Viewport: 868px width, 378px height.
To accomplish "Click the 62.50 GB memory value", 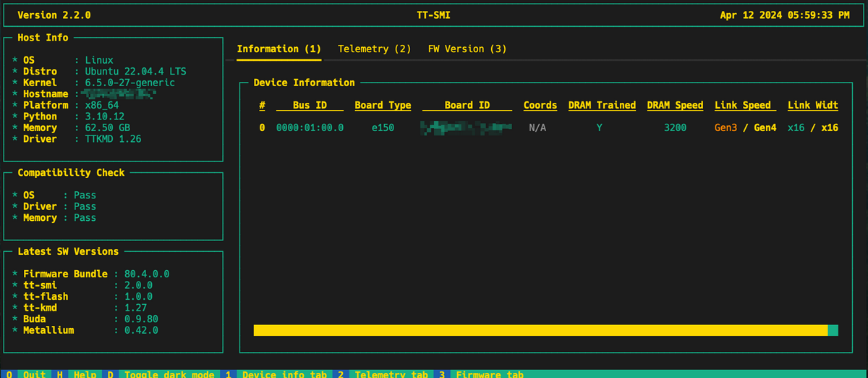I will 108,127.
